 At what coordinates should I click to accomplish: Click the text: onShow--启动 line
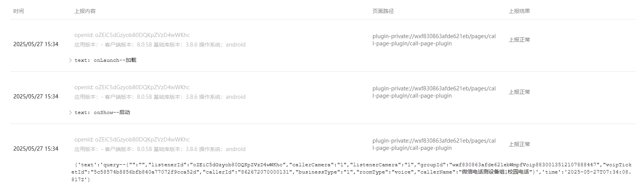click(103, 112)
